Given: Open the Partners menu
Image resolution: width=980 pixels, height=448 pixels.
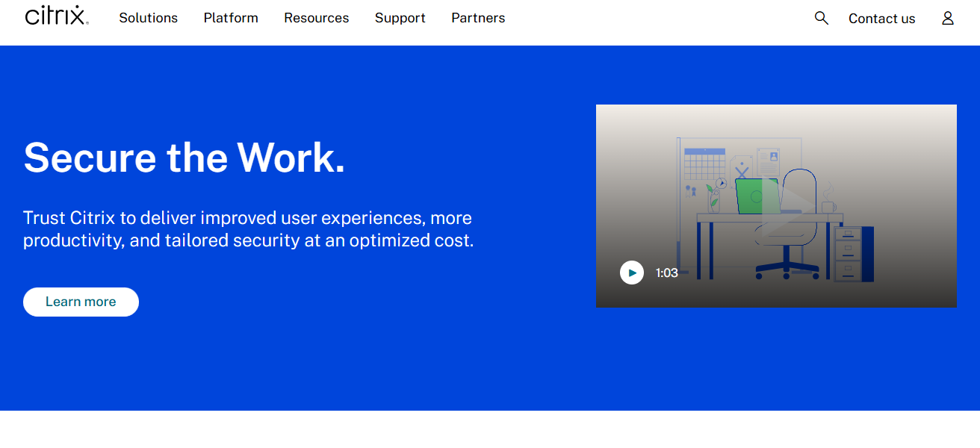Looking at the screenshot, I should [478, 18].
